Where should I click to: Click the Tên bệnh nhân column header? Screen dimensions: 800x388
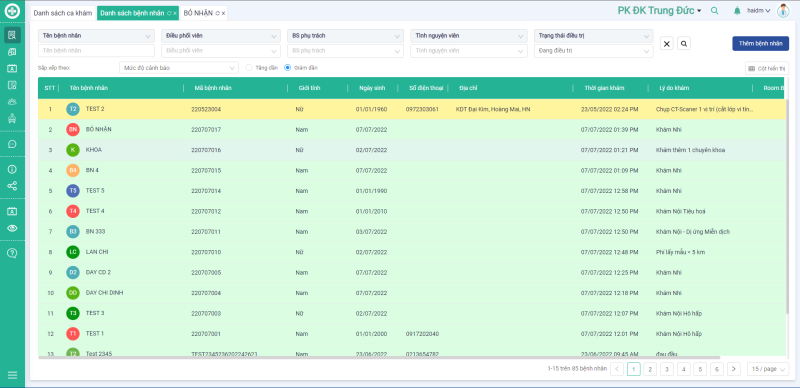[89, 88]
